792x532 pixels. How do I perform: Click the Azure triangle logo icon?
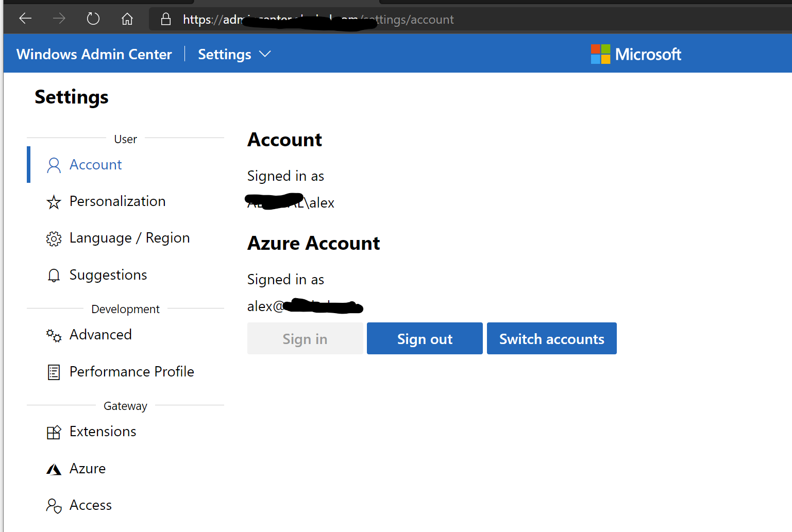click(54, 469)
